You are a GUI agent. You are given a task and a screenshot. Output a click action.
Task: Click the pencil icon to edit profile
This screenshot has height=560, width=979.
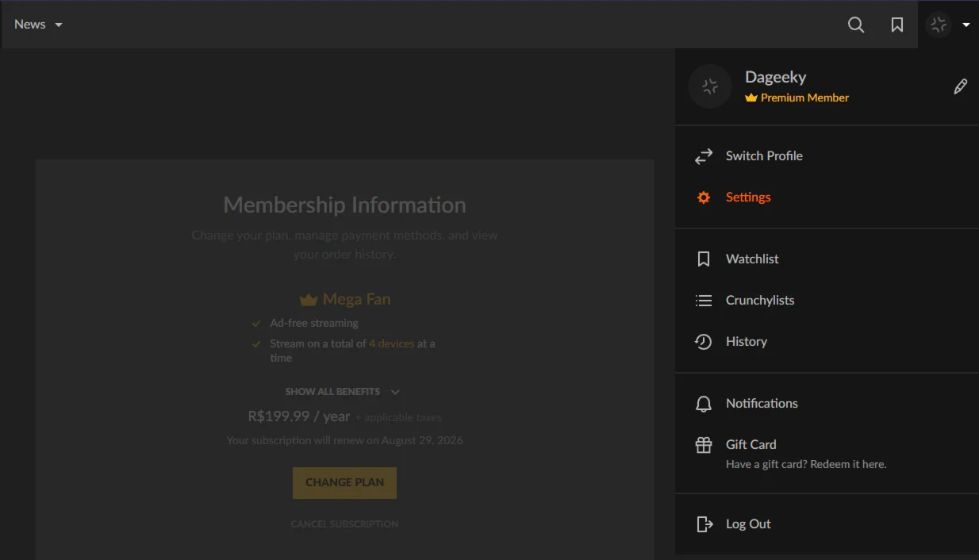pyautogui.click(x=960, y=86)
